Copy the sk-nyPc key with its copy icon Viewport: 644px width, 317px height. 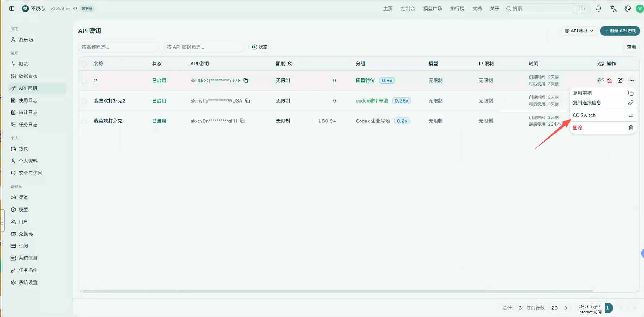[x=248, y=101]
